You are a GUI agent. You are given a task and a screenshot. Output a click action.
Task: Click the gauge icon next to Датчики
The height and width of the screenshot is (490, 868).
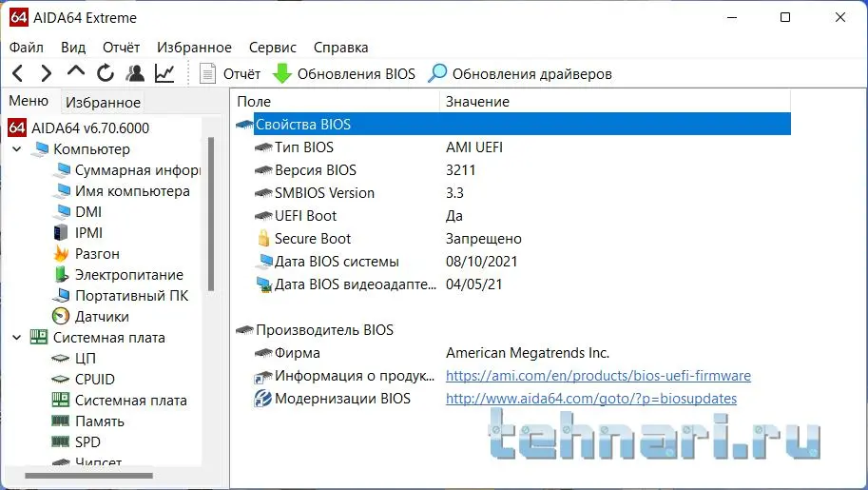pos(60,317)
